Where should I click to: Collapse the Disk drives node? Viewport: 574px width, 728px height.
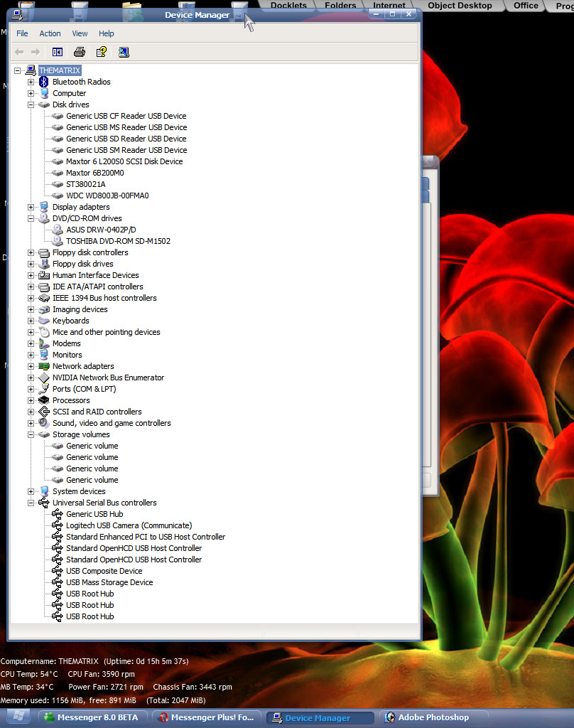click(x=31, y=105)
